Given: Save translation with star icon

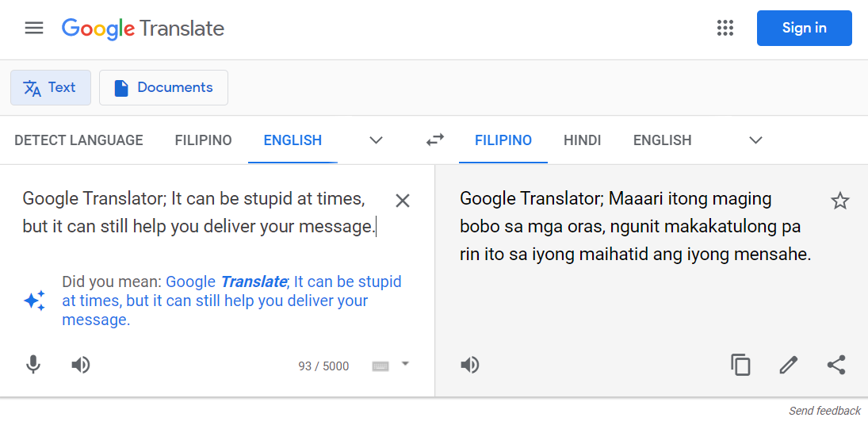Looking at the screenshot, I should click(839, 201).
